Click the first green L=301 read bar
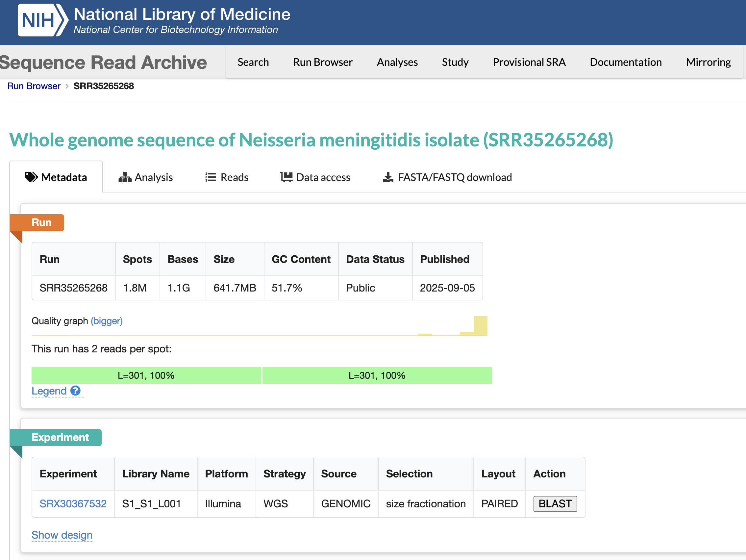Screen dimensions: 746x560 [x=146, y=375]
